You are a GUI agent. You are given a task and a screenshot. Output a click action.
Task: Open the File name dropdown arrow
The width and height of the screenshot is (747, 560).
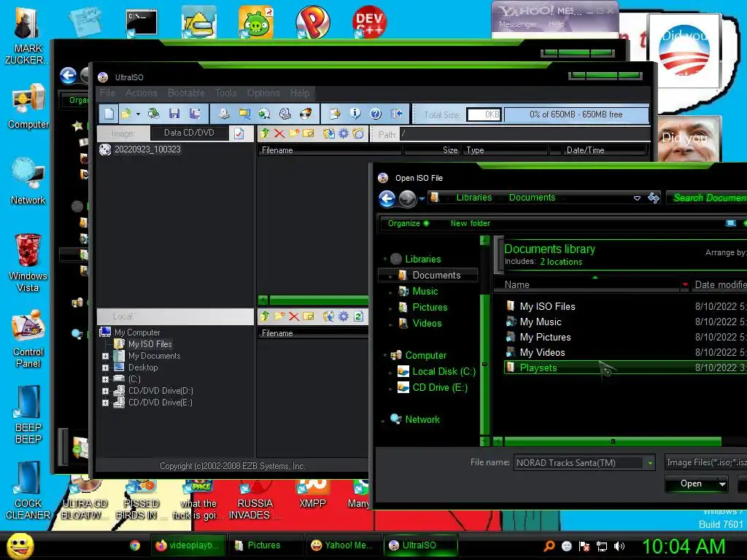tap(650, 463)
